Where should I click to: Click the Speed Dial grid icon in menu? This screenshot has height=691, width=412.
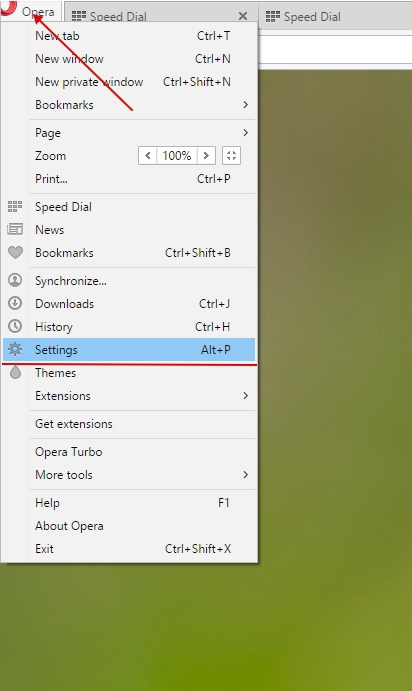point(15,206)
